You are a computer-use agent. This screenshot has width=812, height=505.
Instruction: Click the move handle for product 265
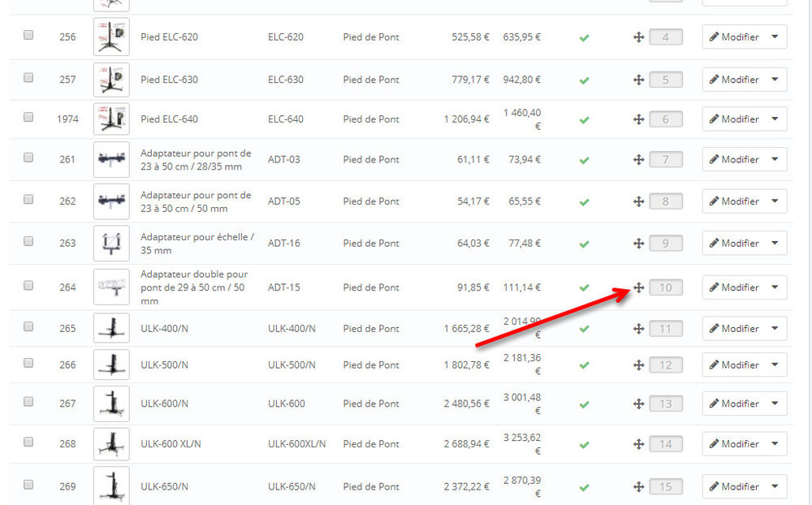638,329
